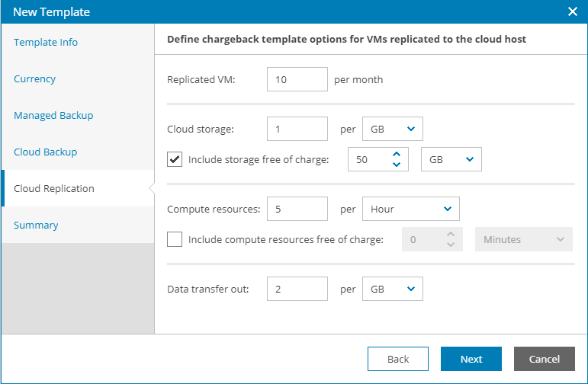
Task: Open Data transfer out GB dropdown
Action: pos(392,289)
